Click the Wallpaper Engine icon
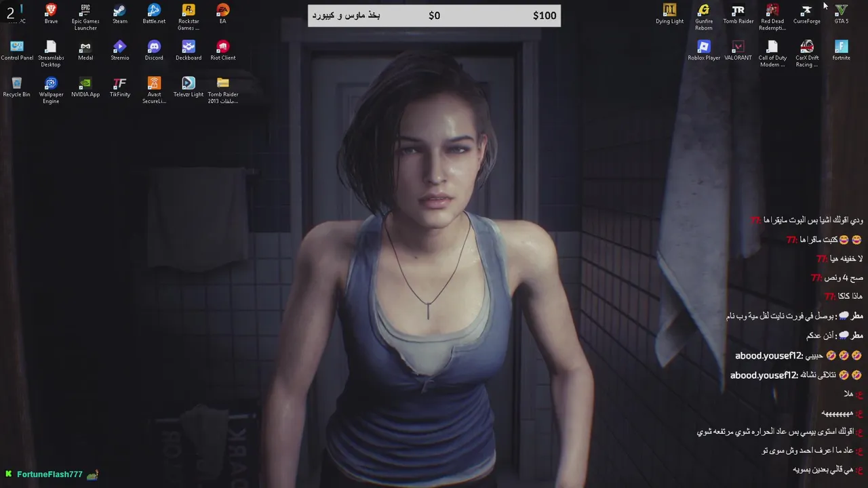The image size is (868, 488). click(51, 90)
